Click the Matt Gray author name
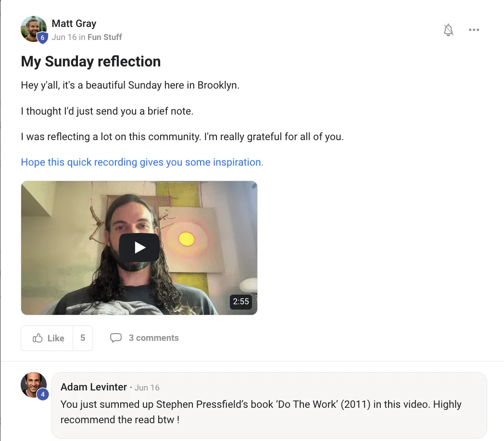 point(74,24)
